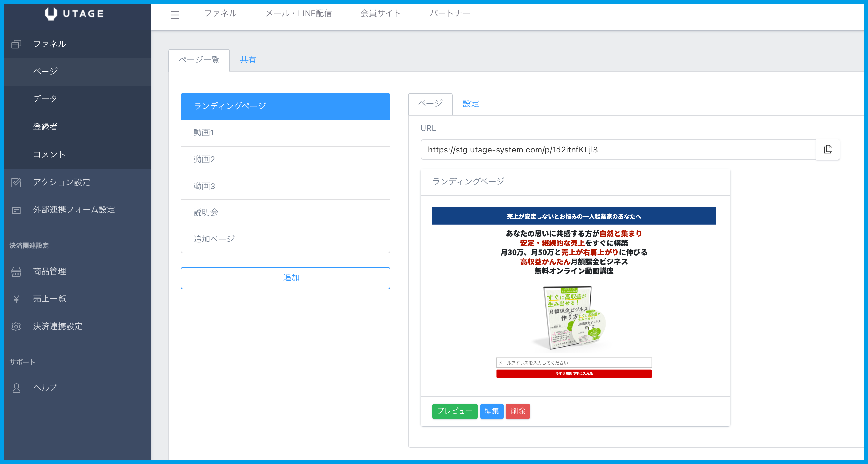The height and width of the screenshot is (464, 868).
Task: Copy the page URL with copy icon
Action: tap(828, 149)
